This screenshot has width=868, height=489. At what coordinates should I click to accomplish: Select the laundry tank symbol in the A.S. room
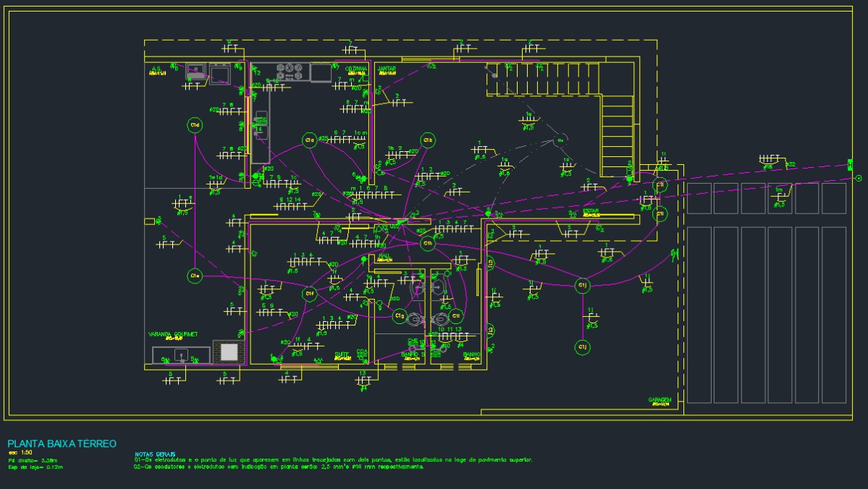pos(195,72)
